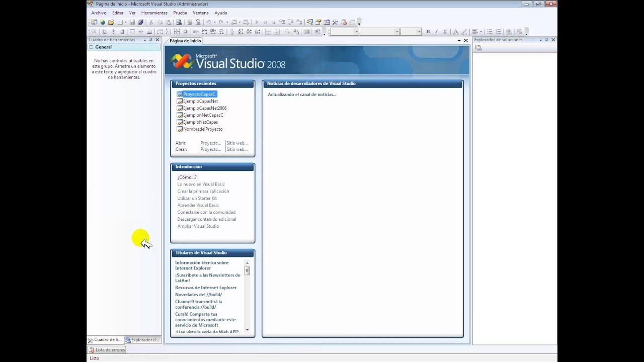This screenshot has height=362, width=644.
Task: Click the New Web Site globe icon
Action: [x=102, y=22]
